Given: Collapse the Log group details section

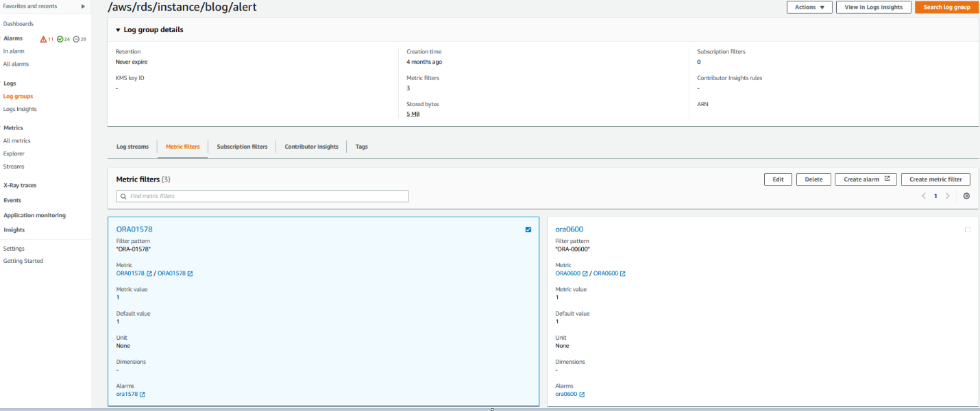Looking at the screenshot, I should tap(118, 30).
